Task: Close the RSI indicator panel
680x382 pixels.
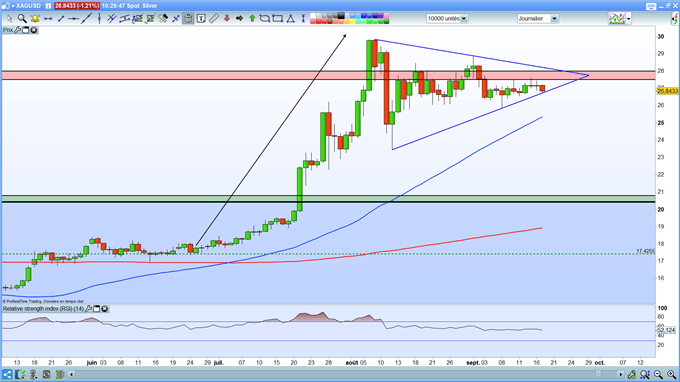Action: [x=105, y=309]
